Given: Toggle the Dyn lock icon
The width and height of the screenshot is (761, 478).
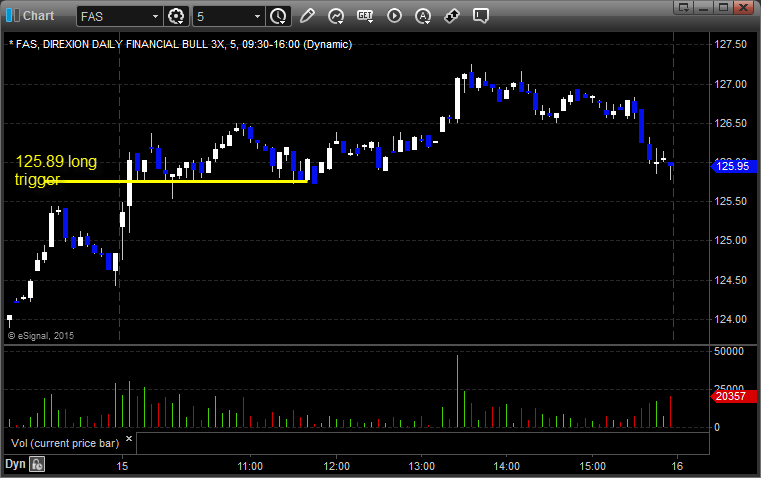Looking at the screenshot, I should coord(37,464).
